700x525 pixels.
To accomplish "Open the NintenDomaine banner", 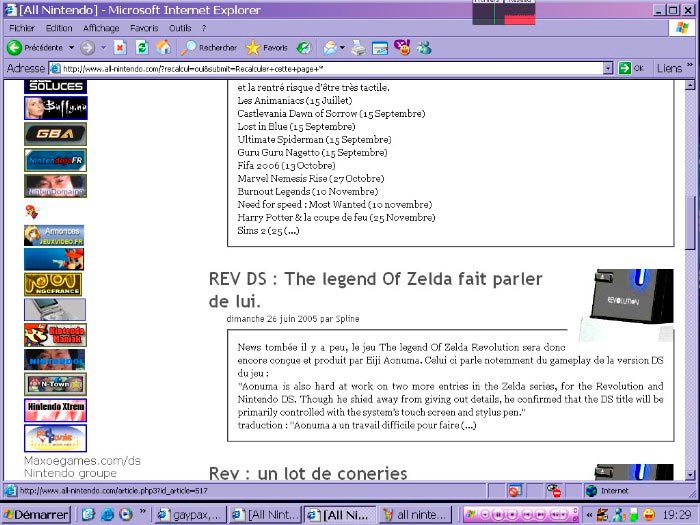I will click(55, 186).
